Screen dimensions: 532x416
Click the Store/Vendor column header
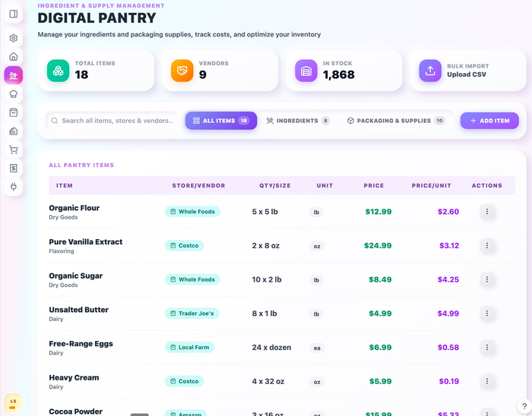[198, 186]
